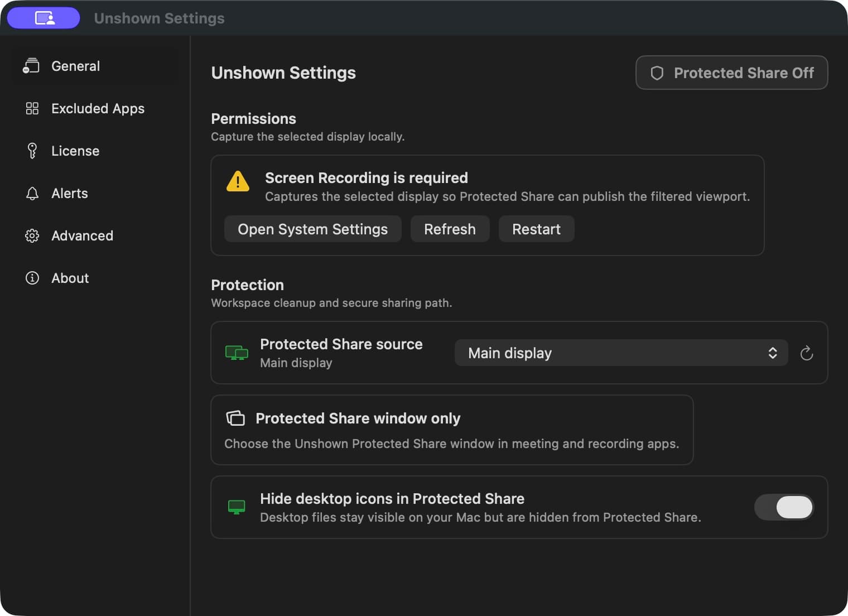Click the Refresh permissions button

[x=450, y=229]
